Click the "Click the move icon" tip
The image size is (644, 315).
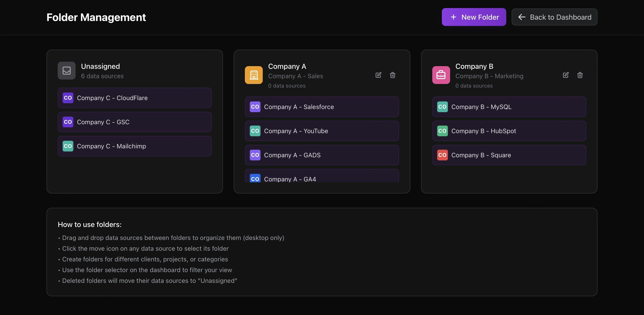click(x=145, y=249)
